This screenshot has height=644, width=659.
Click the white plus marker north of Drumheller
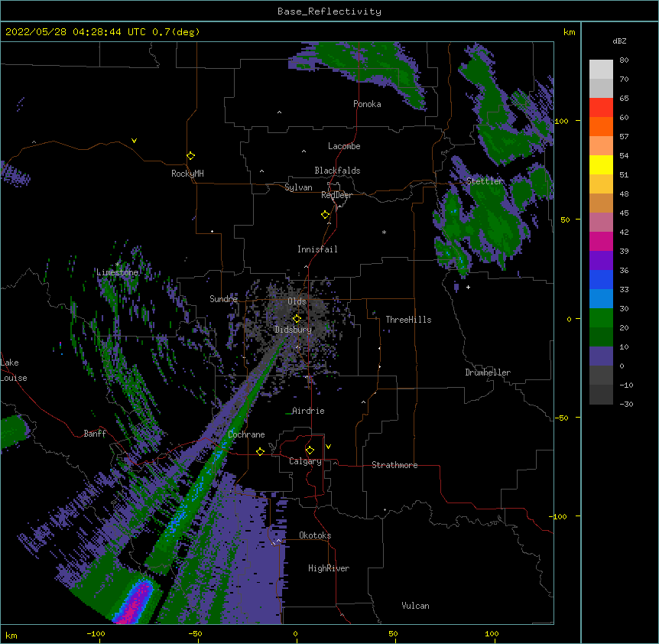468,287
